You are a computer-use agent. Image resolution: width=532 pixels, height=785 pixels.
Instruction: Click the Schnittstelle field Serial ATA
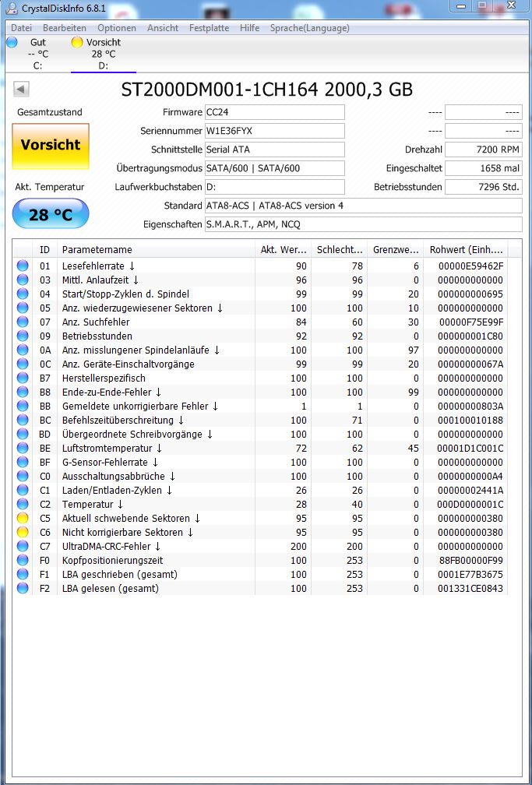tap(274, 150)
